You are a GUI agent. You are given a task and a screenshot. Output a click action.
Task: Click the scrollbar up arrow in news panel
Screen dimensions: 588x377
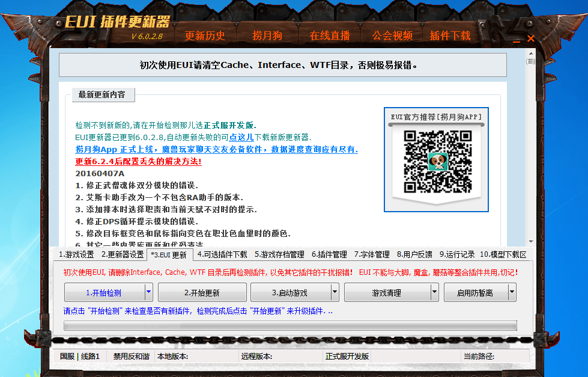(530, 54)
